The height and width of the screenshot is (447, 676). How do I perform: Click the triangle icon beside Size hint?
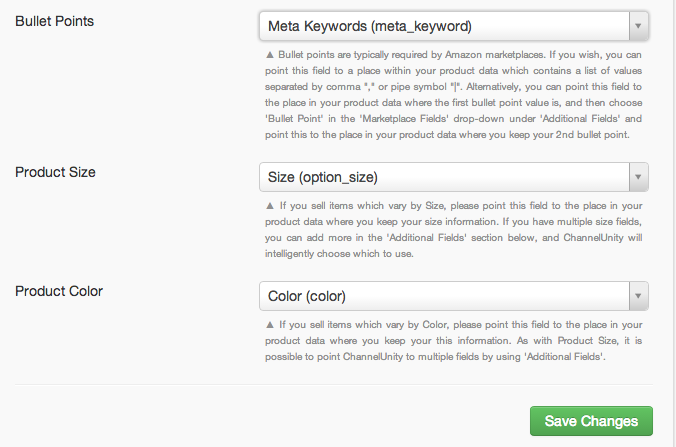tap(270, 206)
